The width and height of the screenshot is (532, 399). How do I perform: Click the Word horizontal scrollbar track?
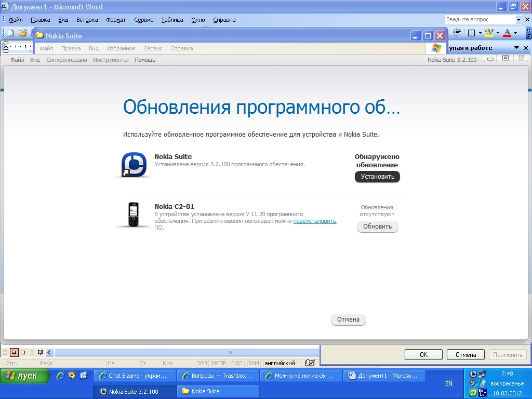point(187,353)
